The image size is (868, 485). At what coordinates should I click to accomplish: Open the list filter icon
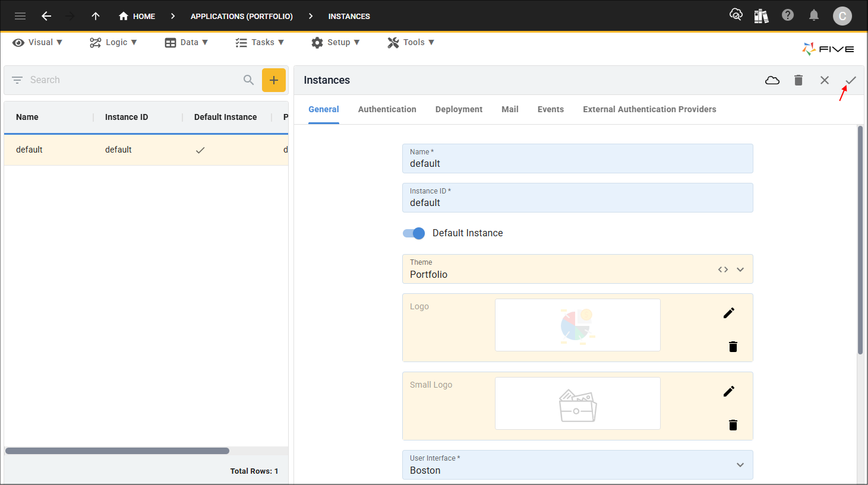[x=17, y=80]
